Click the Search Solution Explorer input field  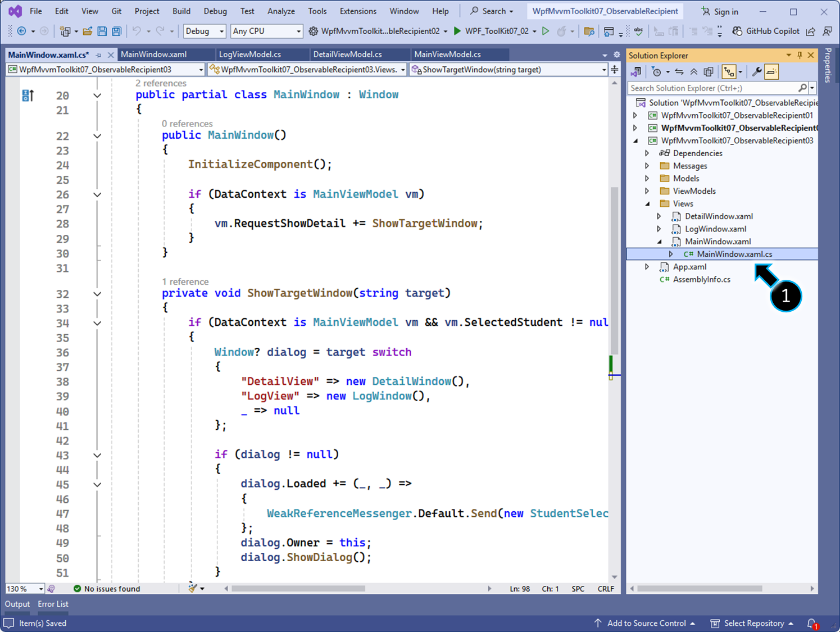[x=712, y=88]
